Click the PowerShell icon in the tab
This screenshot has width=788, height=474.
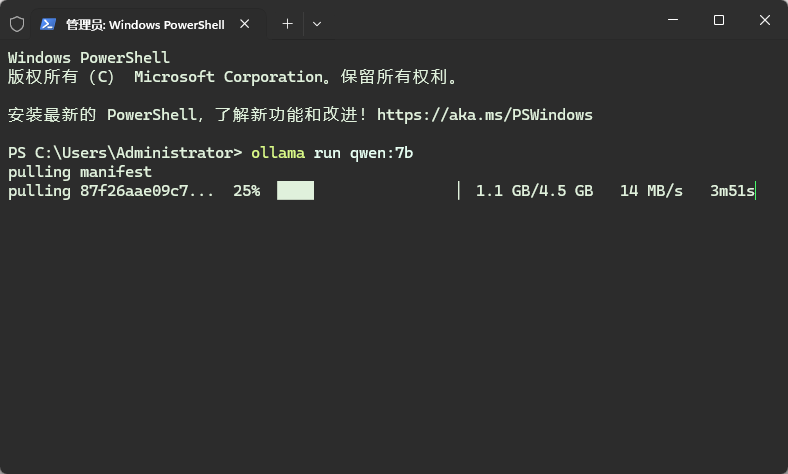pyautogui.click(x=48, y=23)
